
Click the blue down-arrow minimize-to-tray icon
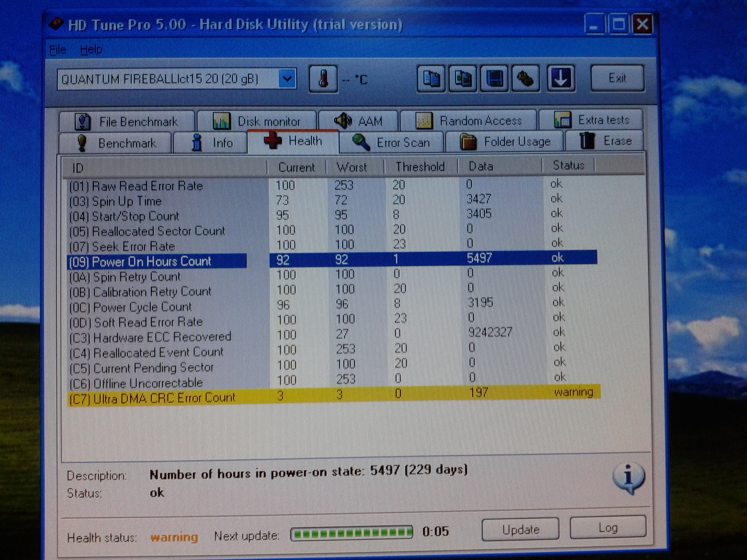(561, 78)
